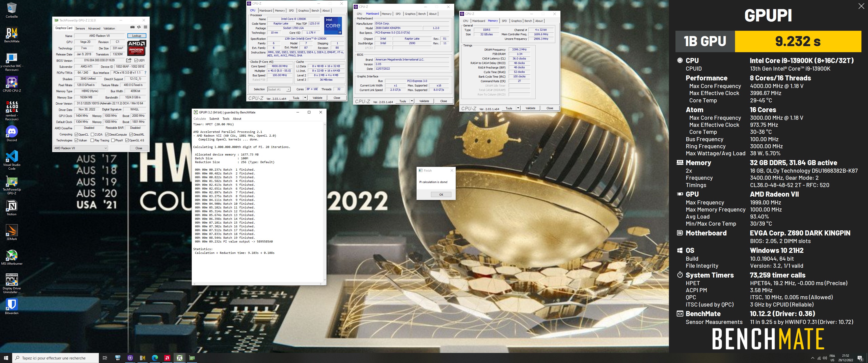Select the Notion desktop shortcut
Viewport: 868px width, 363px height.
[x=12, y=208]
